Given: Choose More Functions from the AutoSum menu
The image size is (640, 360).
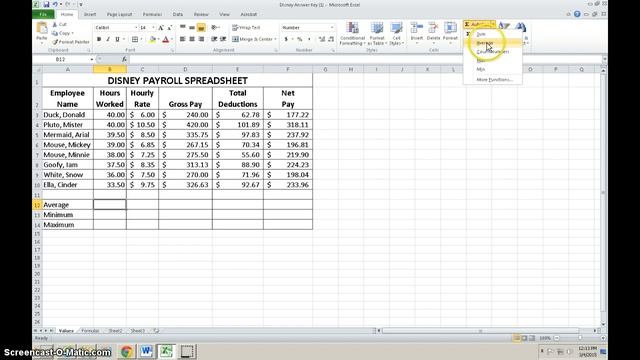Looking at the screenshot, I should tap(494, 80).
